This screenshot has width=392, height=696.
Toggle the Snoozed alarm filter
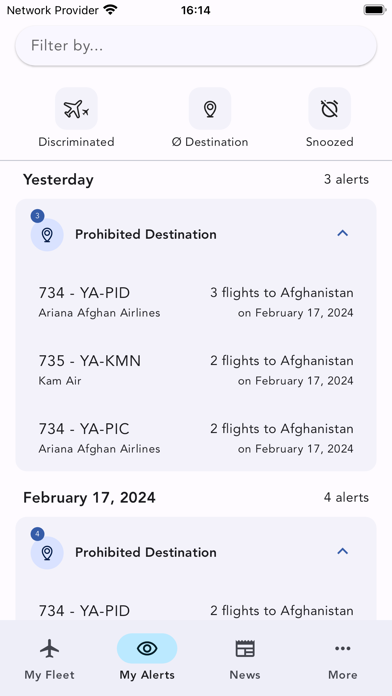[x=329, y=108]
